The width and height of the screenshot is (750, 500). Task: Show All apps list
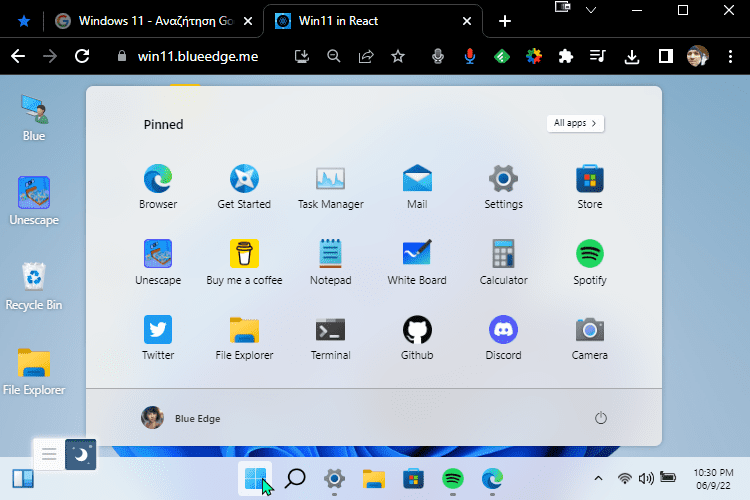point(575,123)
